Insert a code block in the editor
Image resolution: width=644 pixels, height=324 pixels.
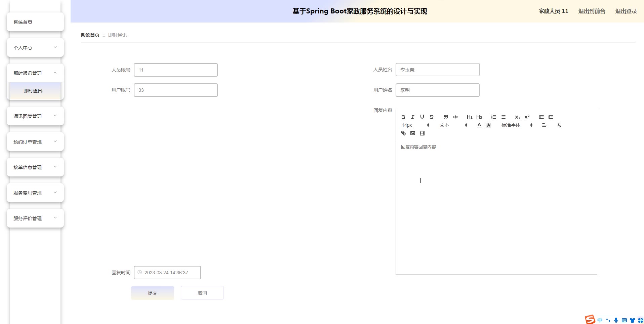tap(455, 117)
